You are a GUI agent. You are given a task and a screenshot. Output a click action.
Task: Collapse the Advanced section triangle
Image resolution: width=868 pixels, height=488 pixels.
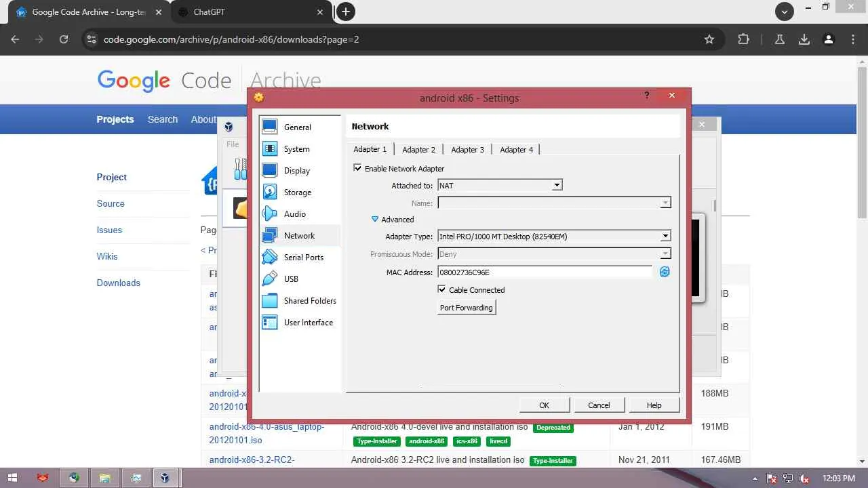tap(375, 219)
